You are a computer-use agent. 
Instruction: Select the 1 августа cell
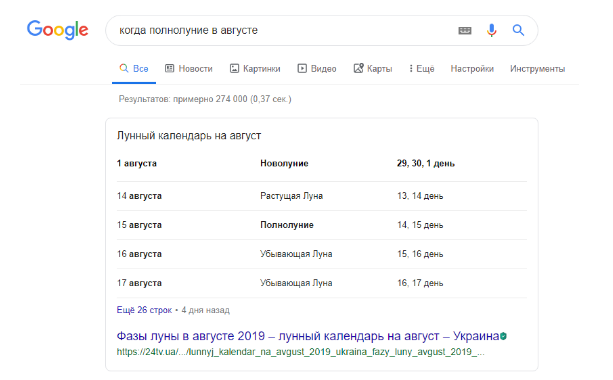click(136, 163)
